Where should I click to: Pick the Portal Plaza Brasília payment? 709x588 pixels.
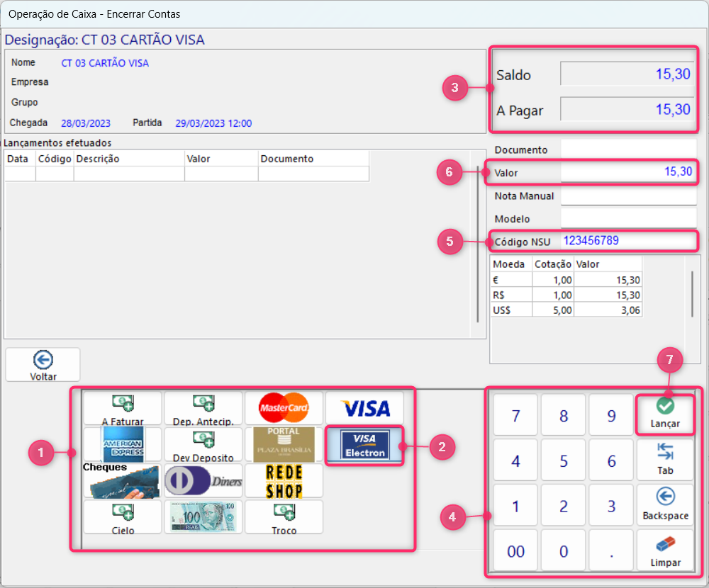click(x=284, y=445)
